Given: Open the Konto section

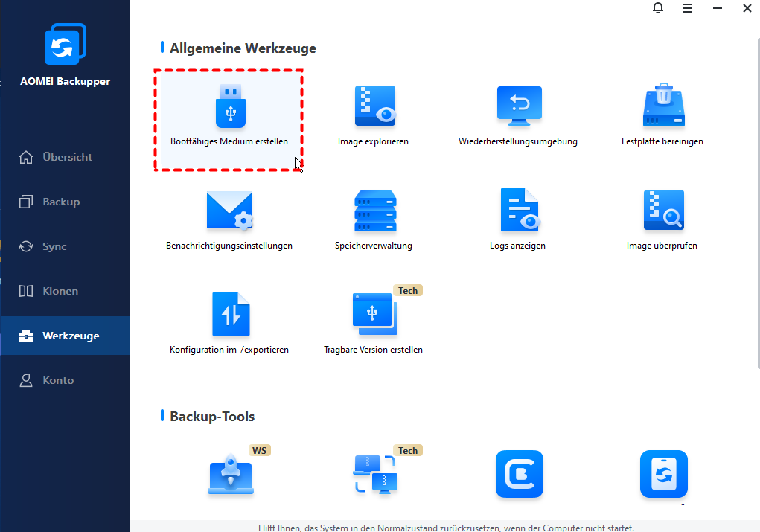Looking at the screenshot, I should tap(65, 380).
